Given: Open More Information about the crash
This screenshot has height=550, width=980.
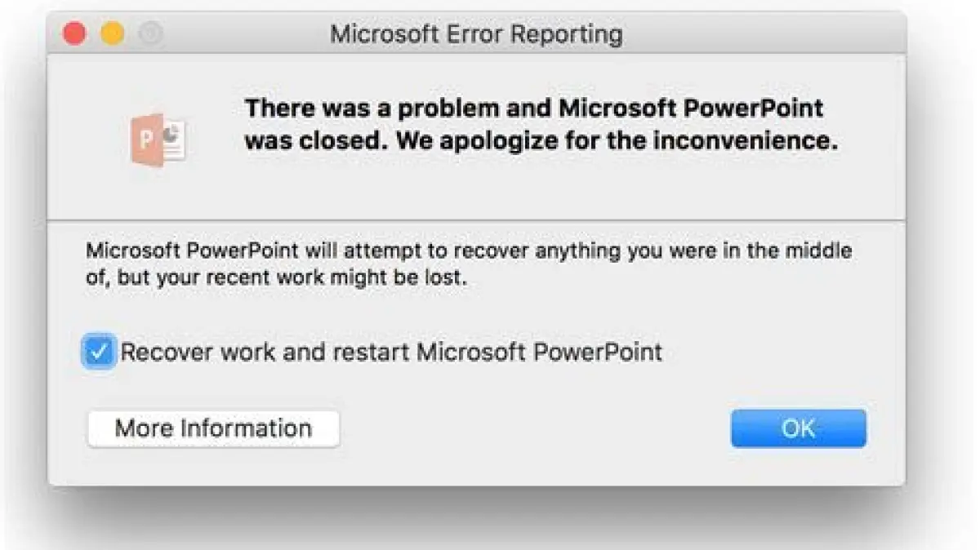Looking at the screenshot, I should pos(213,428).
